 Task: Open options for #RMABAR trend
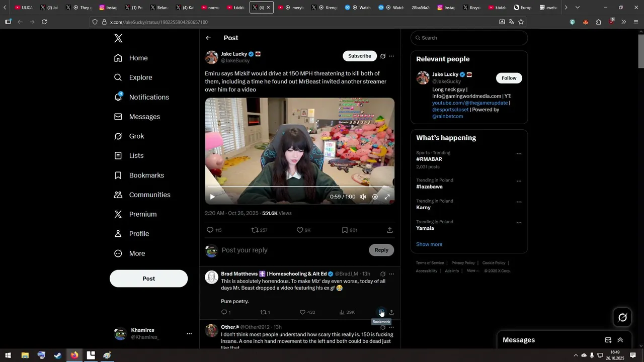tap(519, 154)
